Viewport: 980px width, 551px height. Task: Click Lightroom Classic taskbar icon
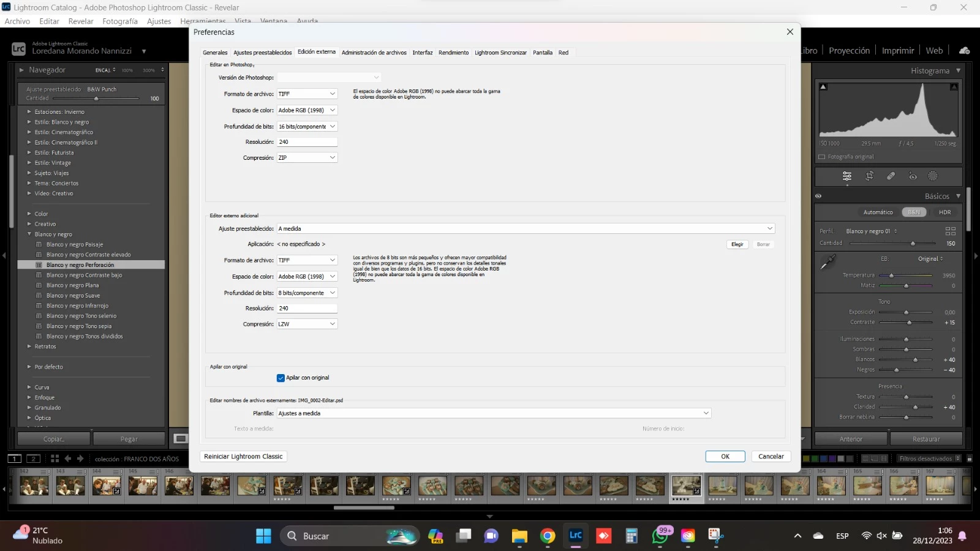(576, 536)
